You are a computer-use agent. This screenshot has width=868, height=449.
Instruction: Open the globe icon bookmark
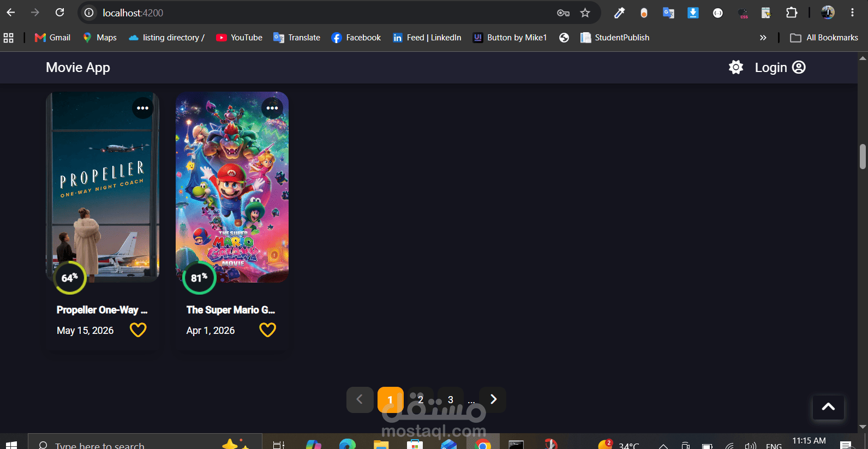pos(564,38)
